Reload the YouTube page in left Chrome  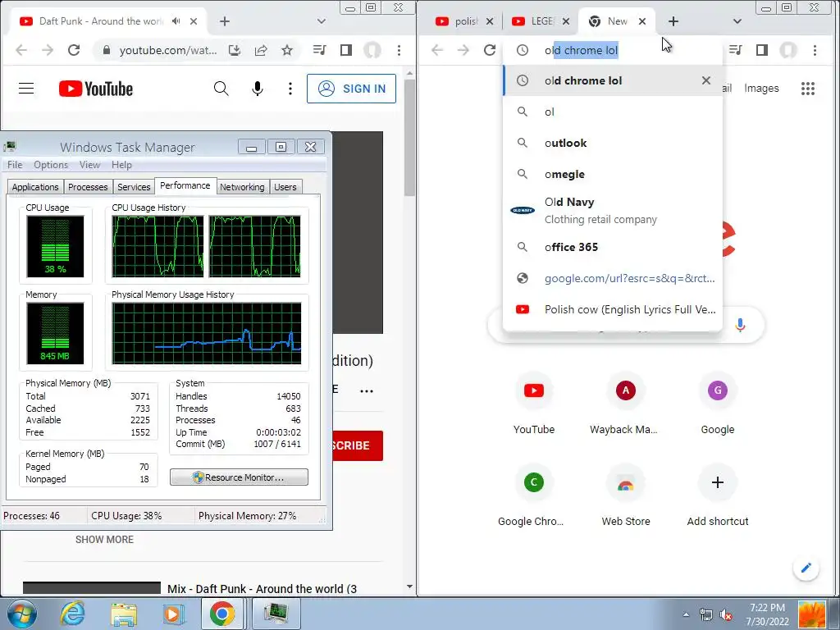tap(74, 50)
